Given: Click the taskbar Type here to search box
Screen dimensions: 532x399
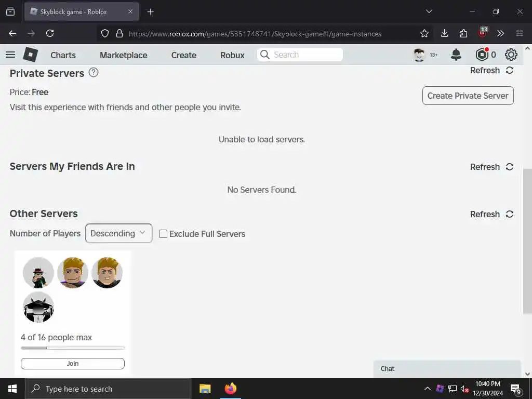Looking at the screenshot, I should click(x=108, y=389).
